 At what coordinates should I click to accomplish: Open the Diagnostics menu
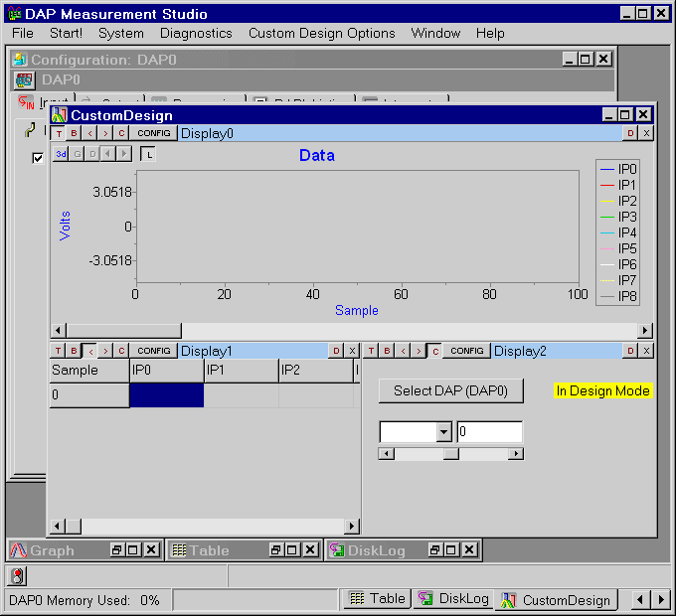click(x=196, y=33)
